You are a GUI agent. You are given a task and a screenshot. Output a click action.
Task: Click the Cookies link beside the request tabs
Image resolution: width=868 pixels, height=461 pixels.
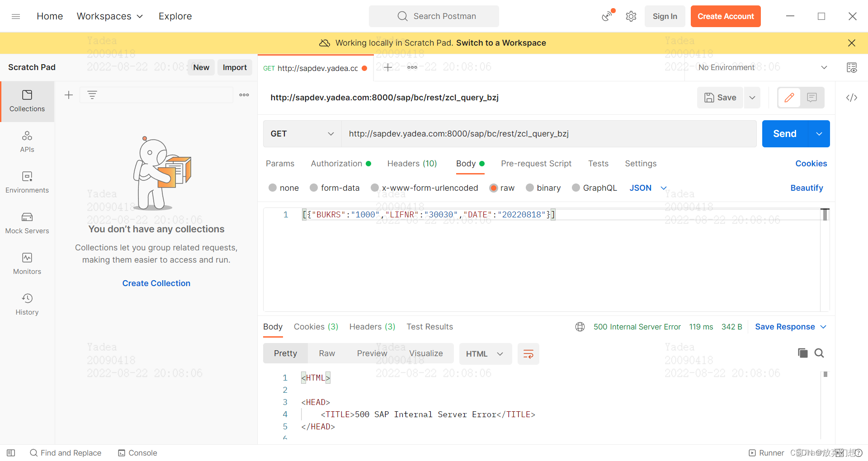pyautogui.click(x=811, y=164)
